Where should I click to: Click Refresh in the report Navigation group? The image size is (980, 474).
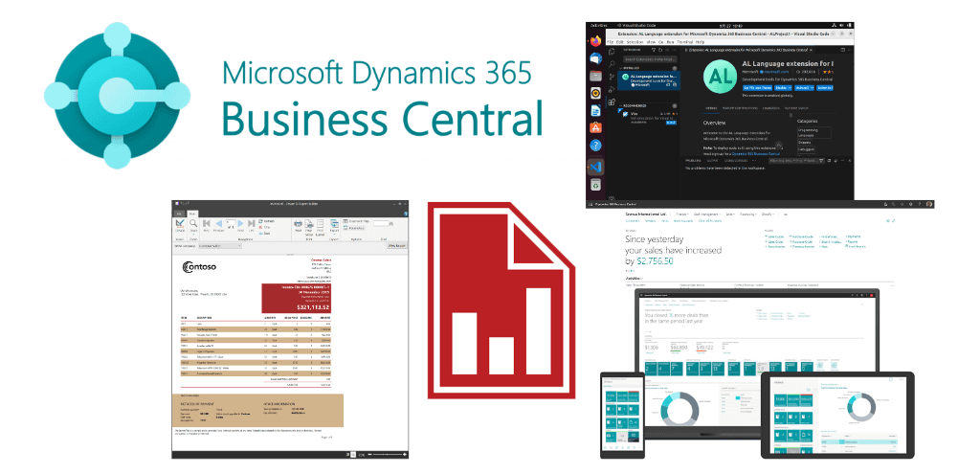(267, 221)
